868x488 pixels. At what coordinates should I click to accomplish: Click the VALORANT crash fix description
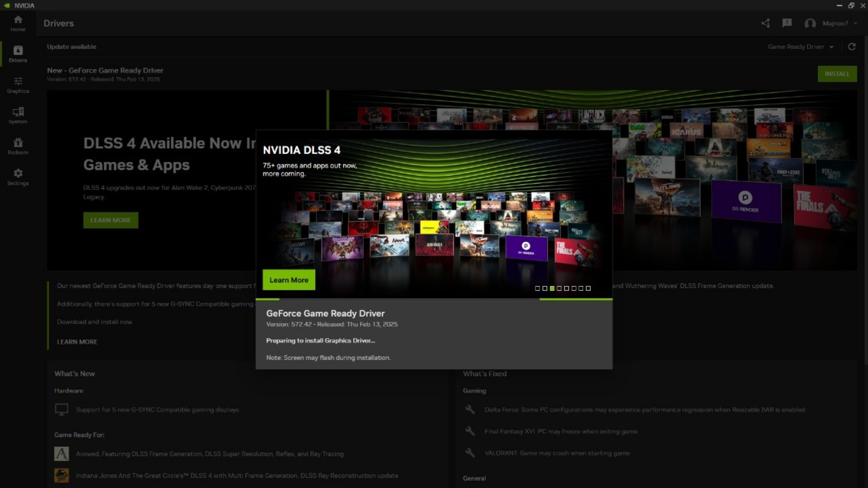click(x=557, y=453)
